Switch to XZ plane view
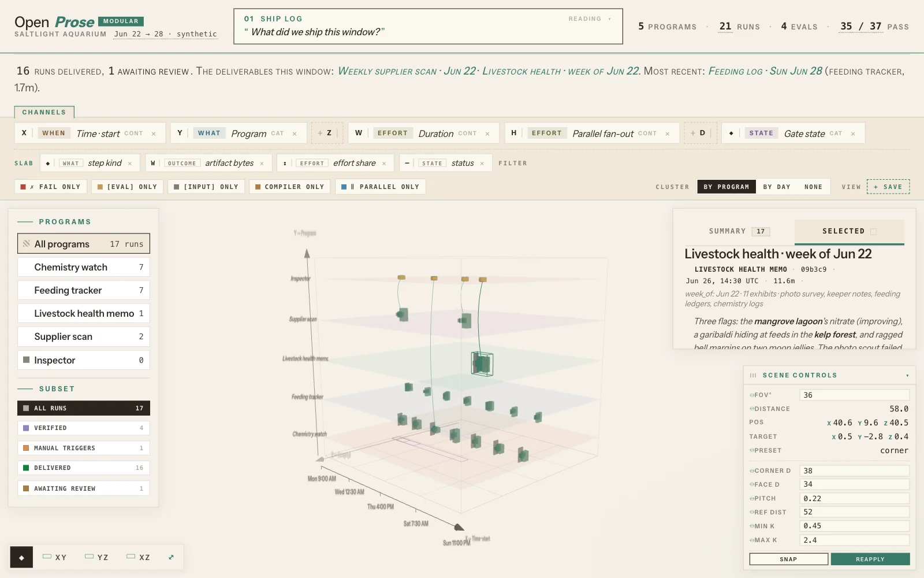Image resolution: width=924 pixels, height=578 pixels. click(x=139, y=557)
